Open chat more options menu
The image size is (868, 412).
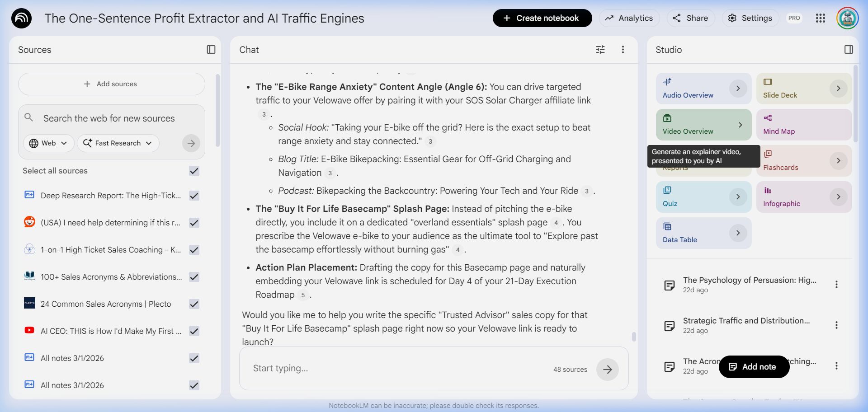(x=623, y=50)
